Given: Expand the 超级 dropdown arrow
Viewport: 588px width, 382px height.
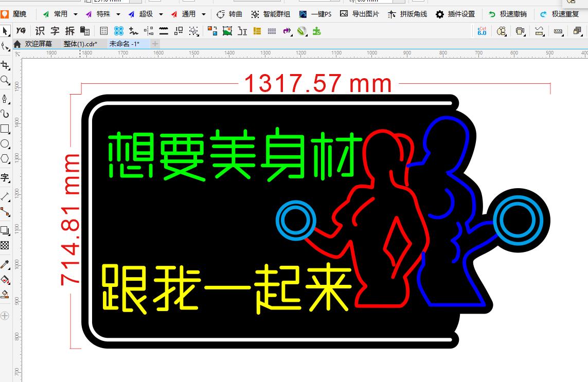Looking at the screenshot, I should (x=161, y=14).
